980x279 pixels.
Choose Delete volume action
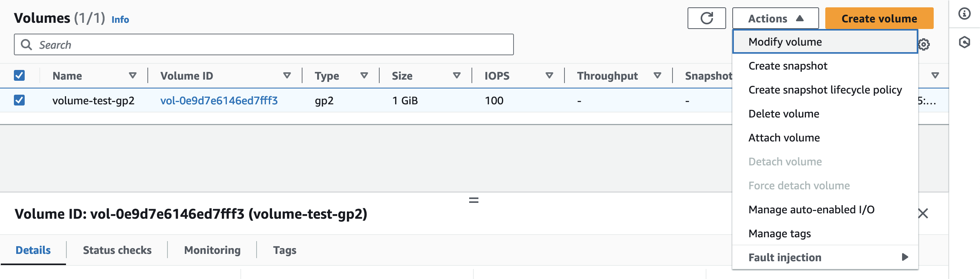tap(784, 114)
